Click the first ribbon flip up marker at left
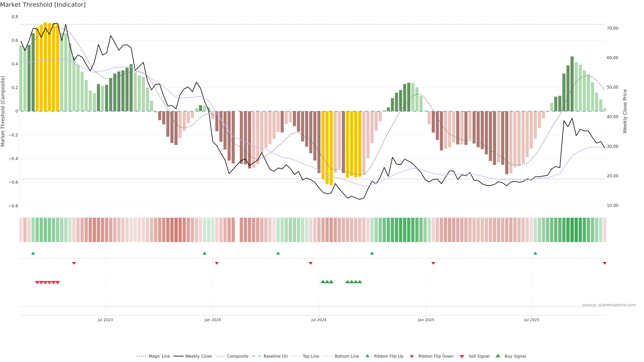This screenshot has width=644, height=362. 33,253
